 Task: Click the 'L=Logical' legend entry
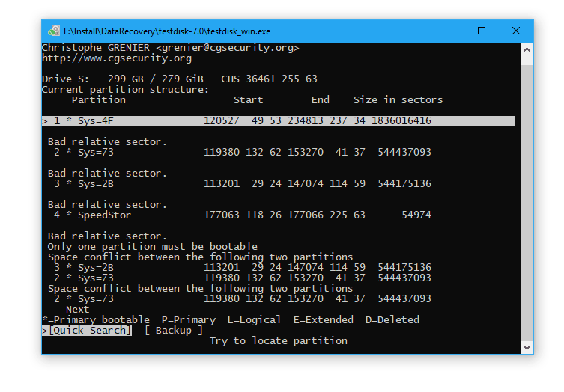pyautogui.click(x=255, y=319)
